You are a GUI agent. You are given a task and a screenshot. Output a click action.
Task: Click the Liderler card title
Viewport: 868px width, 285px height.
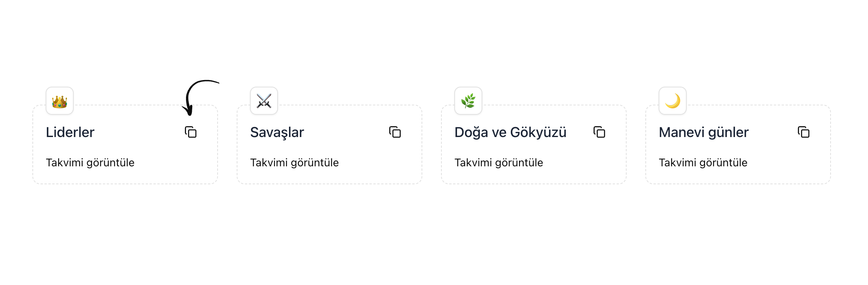click(x=71, y=132)
